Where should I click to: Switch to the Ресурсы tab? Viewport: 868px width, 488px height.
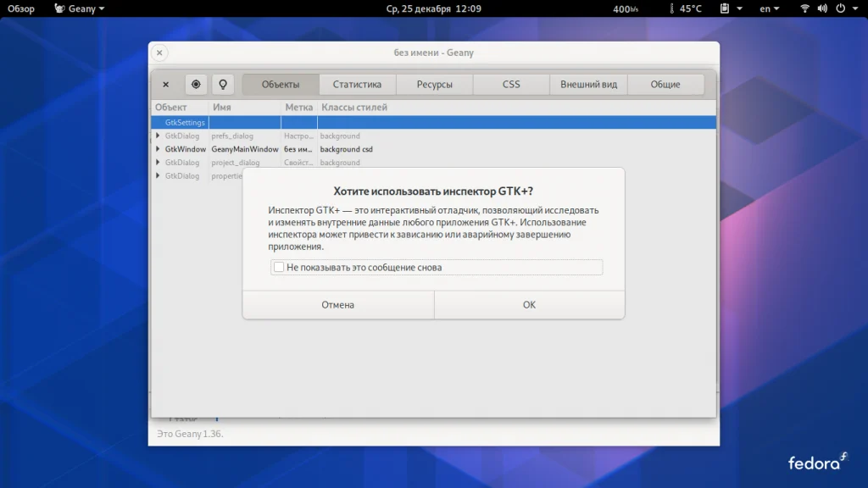[x=435, y=85]
